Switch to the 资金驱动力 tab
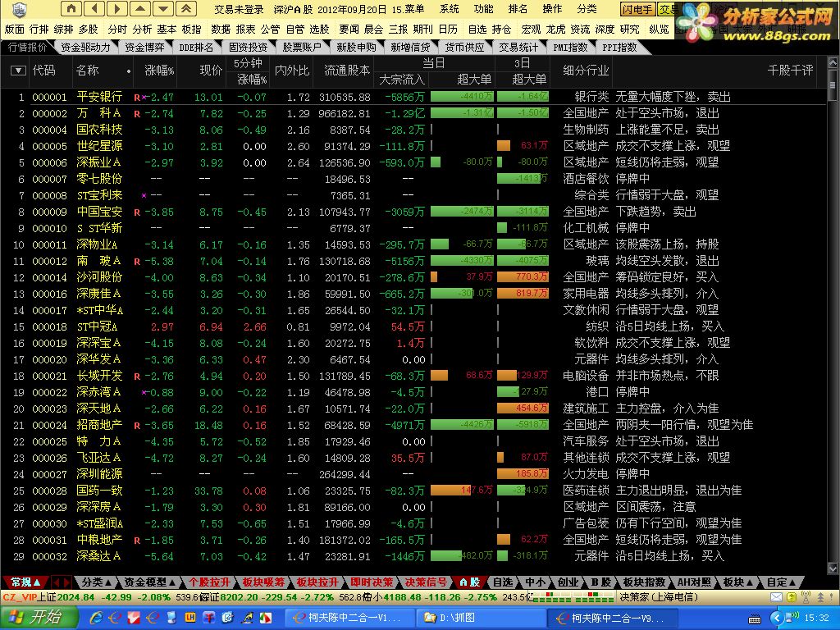 tap(84, 47)
